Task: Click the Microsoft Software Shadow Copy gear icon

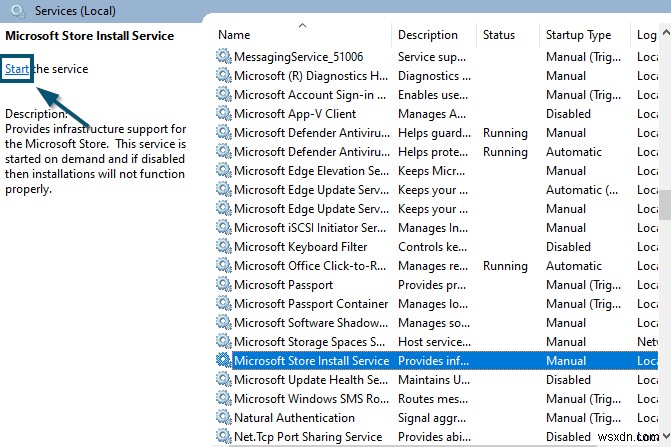Action: coord(224,323)
